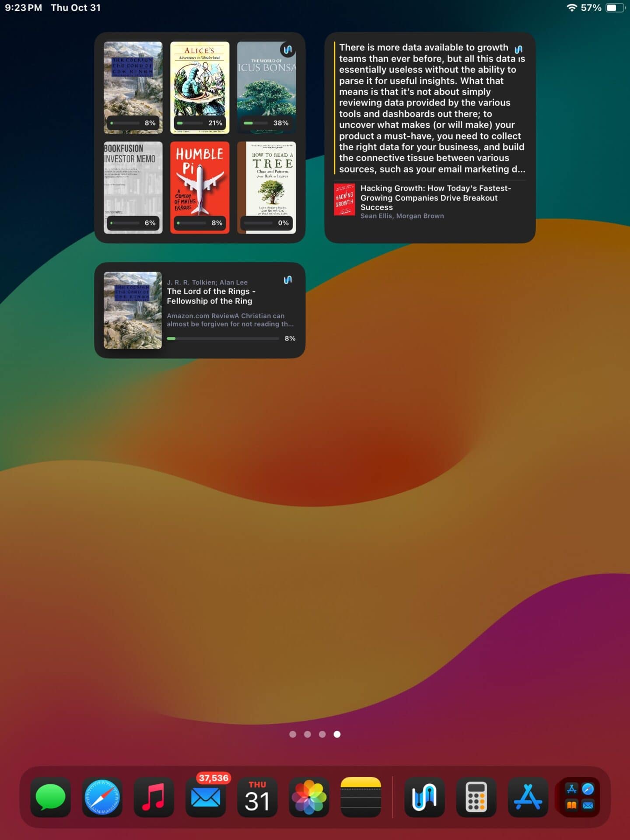630x840 pixels.
Task: Open Mail with 37,536 unread badge
Action: (206, 797)
